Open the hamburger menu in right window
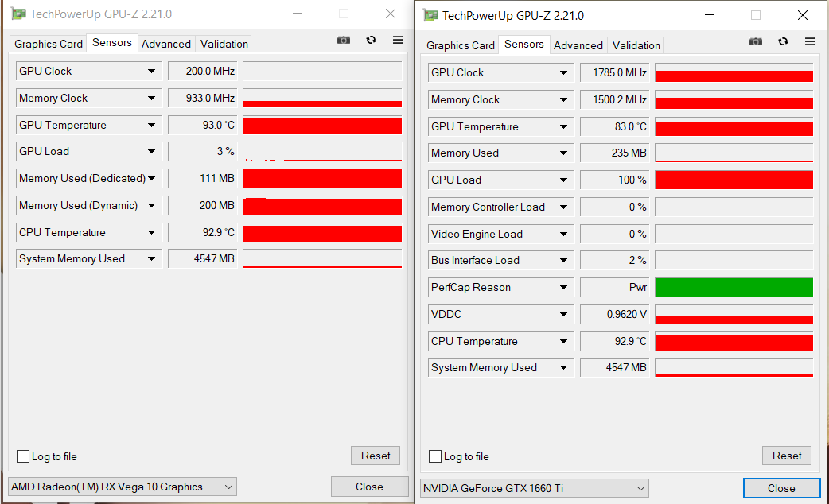 [x=811, y=41]
